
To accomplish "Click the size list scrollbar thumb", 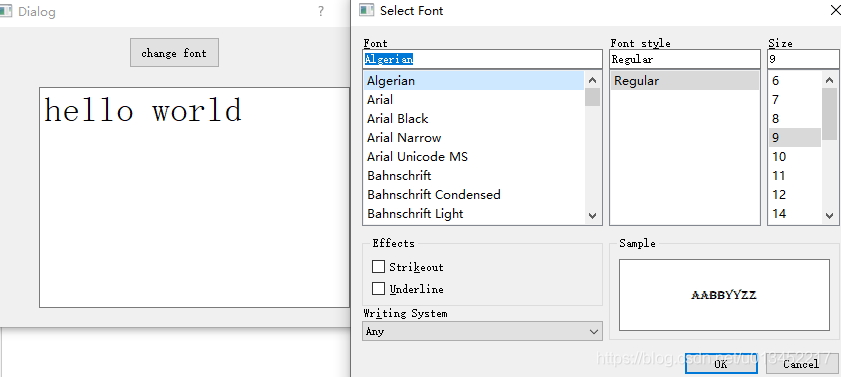I will tap(829, 113).
